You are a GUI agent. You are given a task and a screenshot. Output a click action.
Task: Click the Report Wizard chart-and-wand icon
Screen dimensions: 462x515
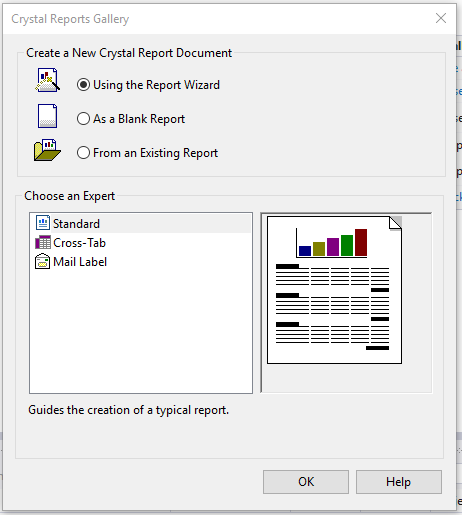click(47, 80)
